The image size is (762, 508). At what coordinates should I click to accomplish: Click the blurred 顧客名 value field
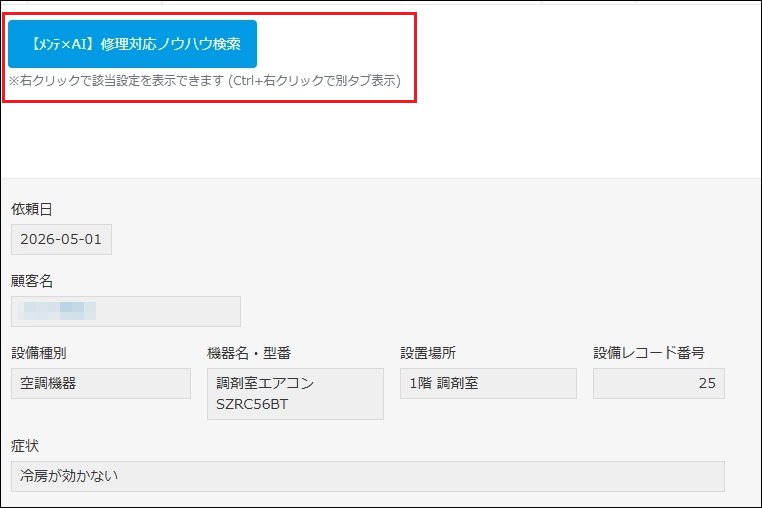pyautogui.click(x=126, y=311)
